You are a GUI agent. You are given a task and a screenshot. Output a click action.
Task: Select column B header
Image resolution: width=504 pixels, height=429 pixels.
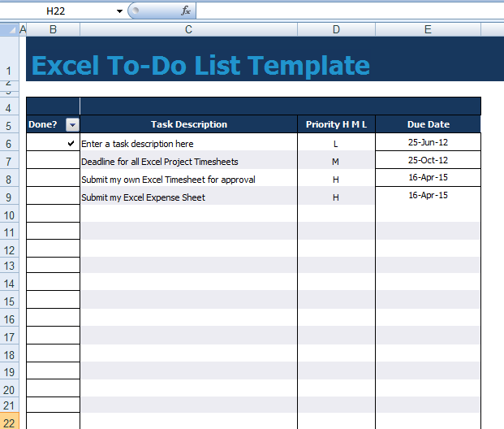(x=53, y=29)
